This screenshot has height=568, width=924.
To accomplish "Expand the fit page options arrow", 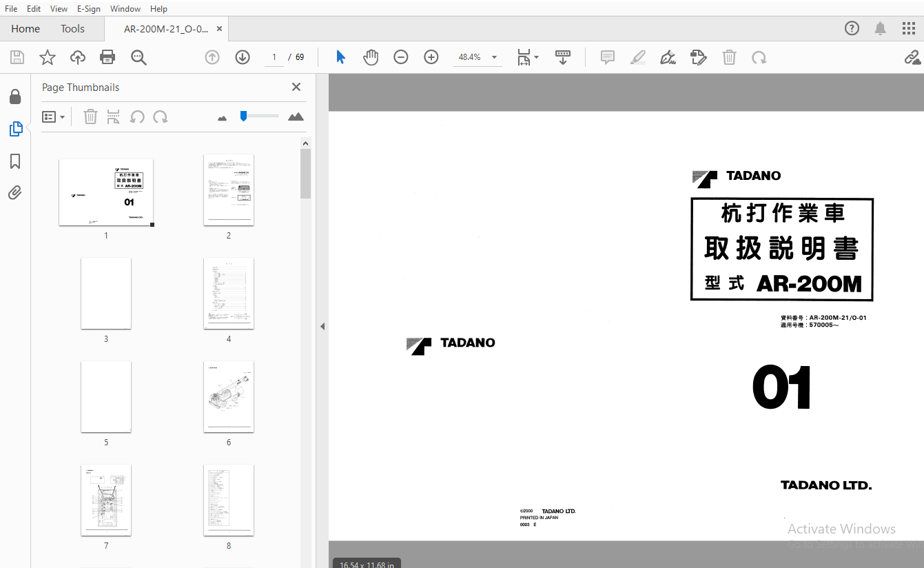I will pyautogui.click(x=537, y=57).
